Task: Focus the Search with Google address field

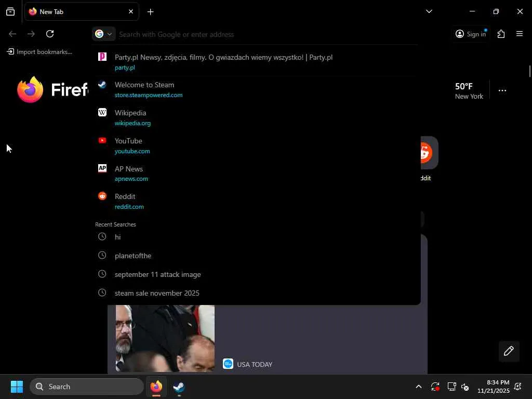Action: pos(267,34)
